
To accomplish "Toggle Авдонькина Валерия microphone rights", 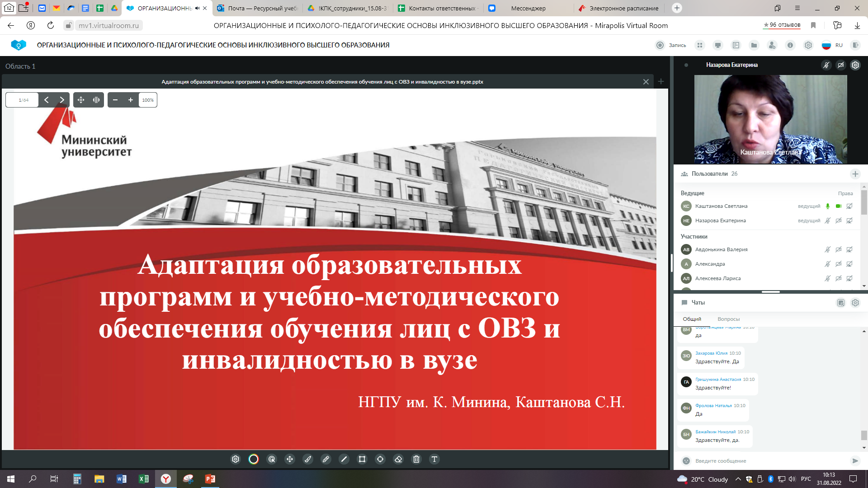I will [x=828, y=249].
